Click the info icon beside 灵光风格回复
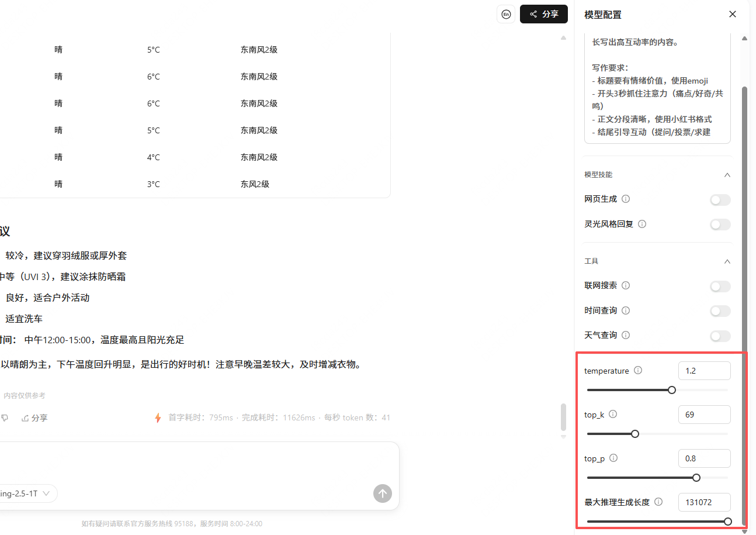The image size is (756, 535). [641, 224]
